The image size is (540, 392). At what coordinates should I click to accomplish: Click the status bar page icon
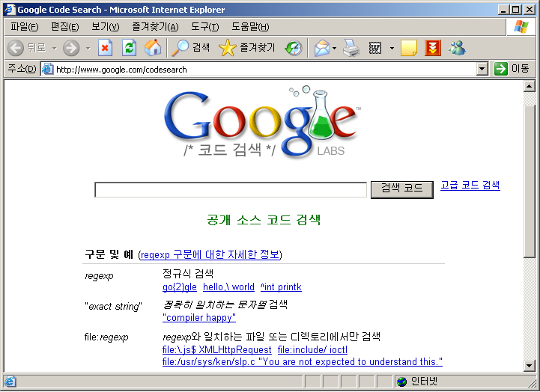click(10, 382)
